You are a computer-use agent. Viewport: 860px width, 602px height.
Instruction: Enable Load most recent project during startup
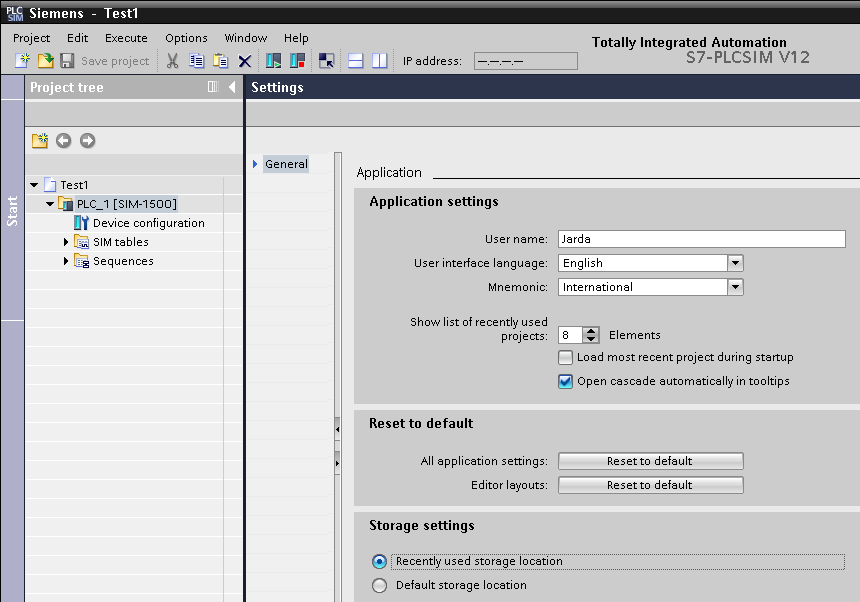(565, 357)
